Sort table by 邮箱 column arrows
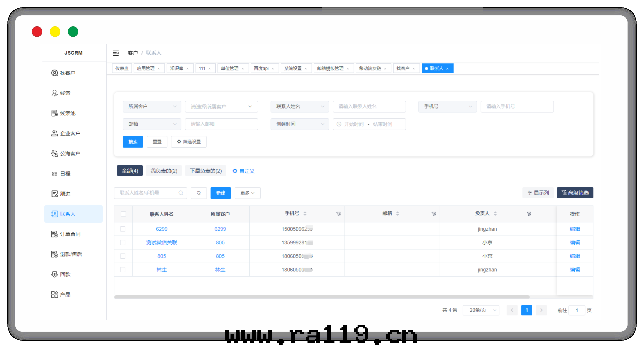 (398, 214)
